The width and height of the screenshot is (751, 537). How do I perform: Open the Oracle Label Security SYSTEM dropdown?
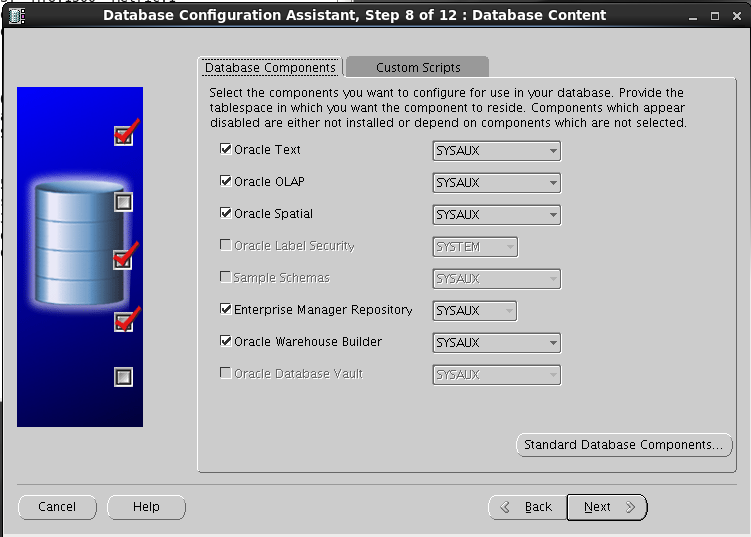click(x=475, y=247)
